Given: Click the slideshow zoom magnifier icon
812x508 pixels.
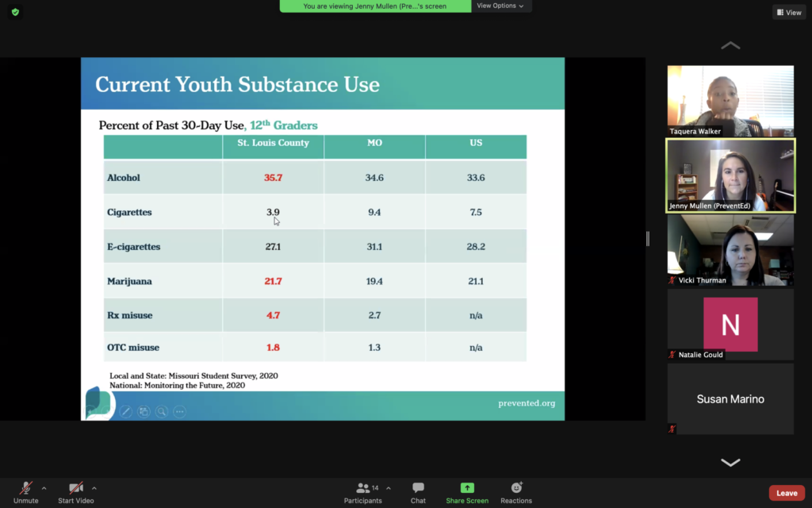Looking at the screenshot, I should pos(162,411).
